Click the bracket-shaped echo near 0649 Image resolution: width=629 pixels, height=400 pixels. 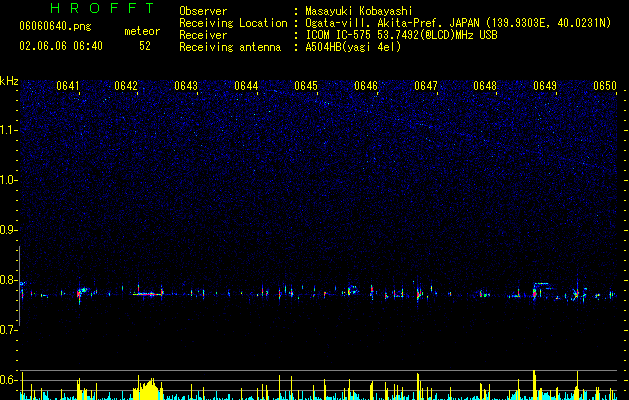coord(542,290)
